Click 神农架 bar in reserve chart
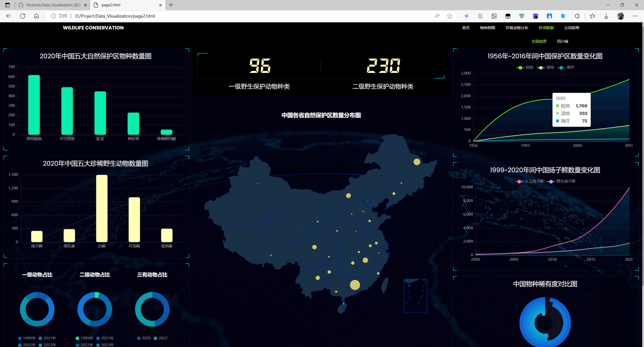This screenshot has height=347, width=644. [x=133, y=123]
